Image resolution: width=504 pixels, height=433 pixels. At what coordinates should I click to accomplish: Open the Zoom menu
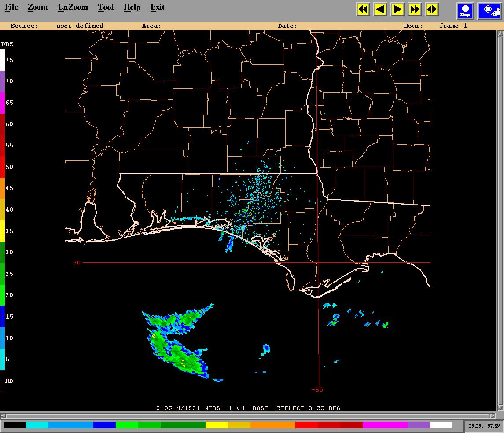(37, 7)
